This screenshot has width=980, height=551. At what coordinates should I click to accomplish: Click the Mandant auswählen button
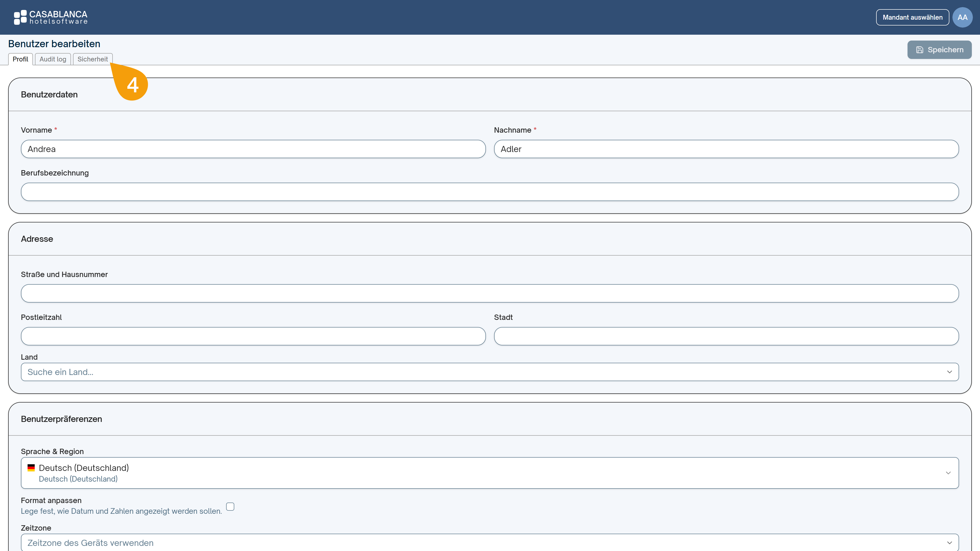912,18
